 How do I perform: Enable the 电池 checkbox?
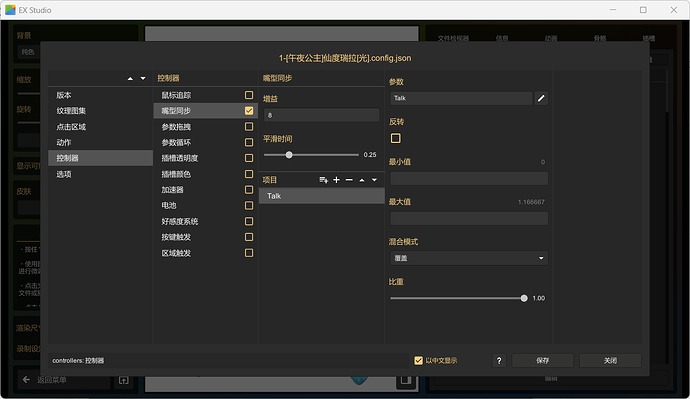(249, 205)
